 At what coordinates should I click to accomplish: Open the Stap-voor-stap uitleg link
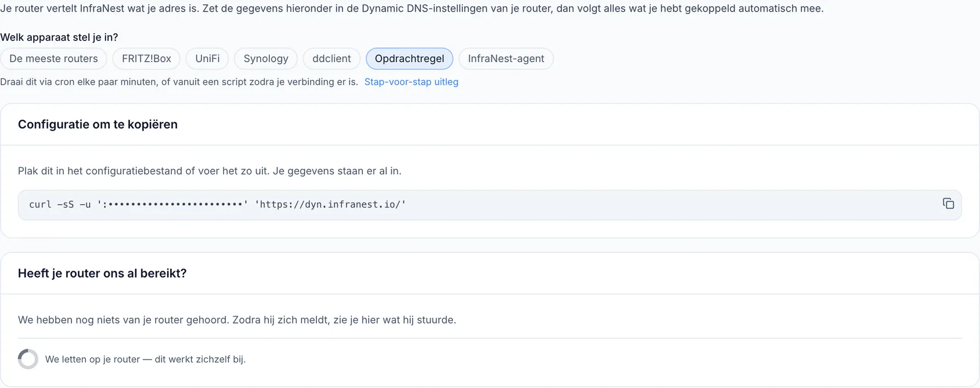411,82
